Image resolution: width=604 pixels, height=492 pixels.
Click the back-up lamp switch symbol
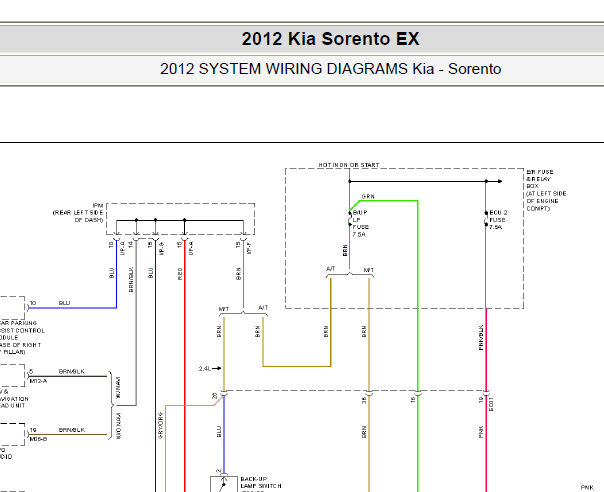(x=223, y=484)
